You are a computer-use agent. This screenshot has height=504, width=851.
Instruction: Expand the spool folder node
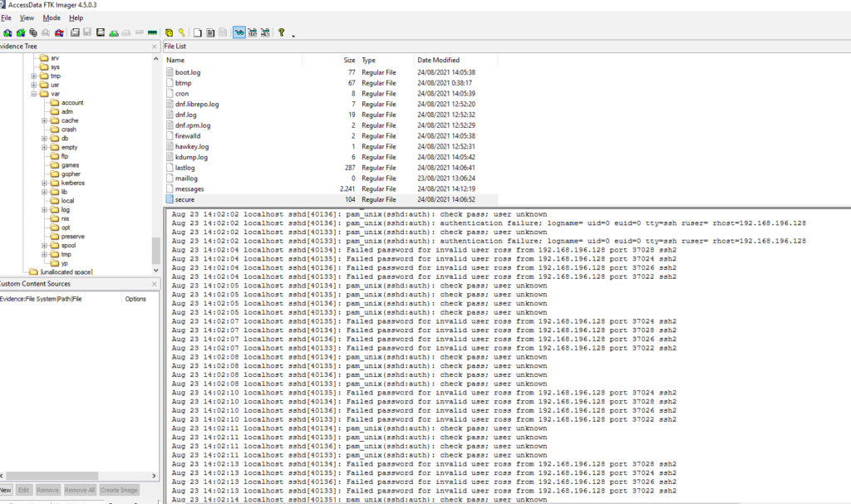[44, 245]
